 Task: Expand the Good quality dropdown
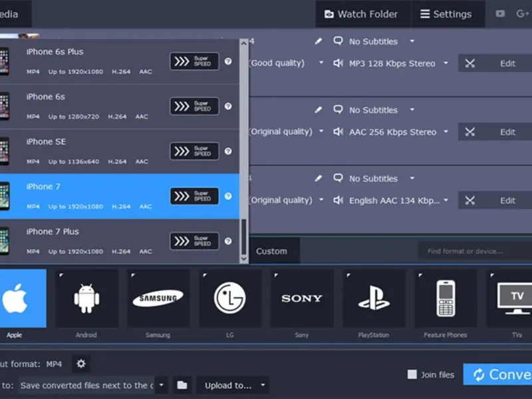point(321,63)
